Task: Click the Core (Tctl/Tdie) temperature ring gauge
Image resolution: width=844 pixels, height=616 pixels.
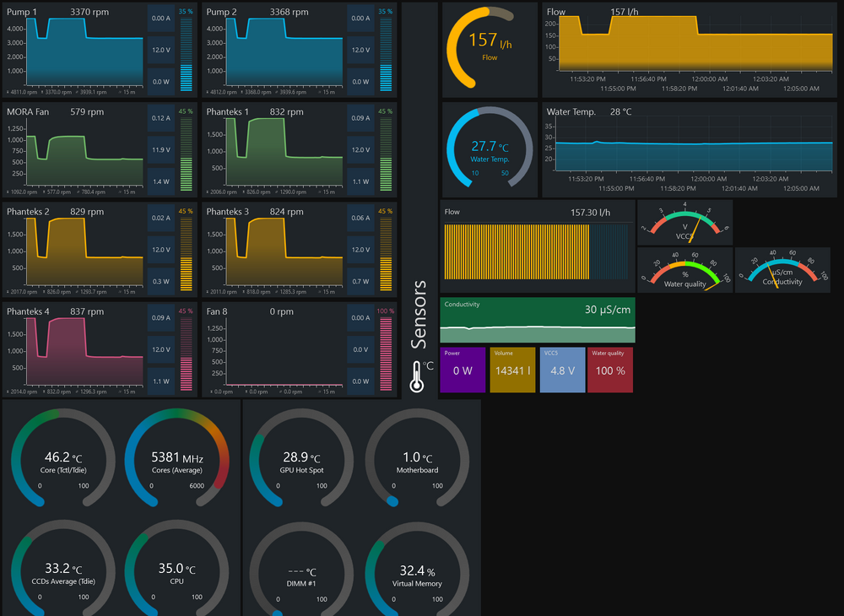Action: [x=62, y=462]
